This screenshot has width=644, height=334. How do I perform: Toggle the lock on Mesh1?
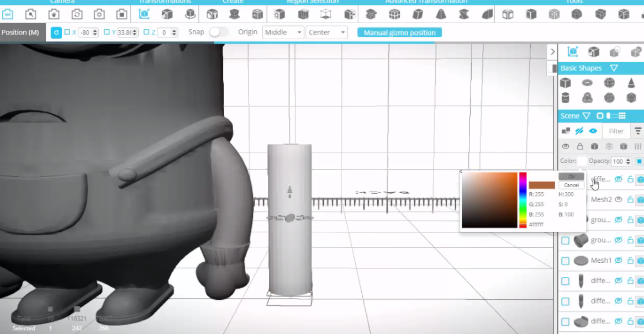coord(630,260)
